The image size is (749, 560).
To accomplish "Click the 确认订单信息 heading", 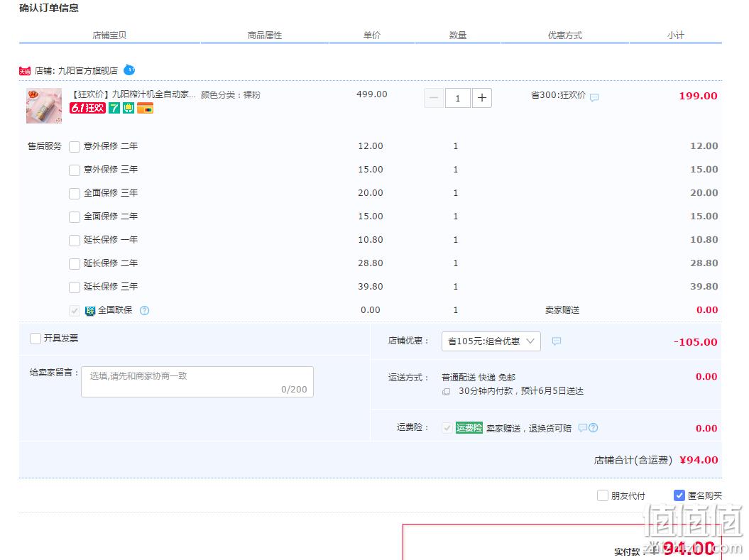I will tap(49, 8).
